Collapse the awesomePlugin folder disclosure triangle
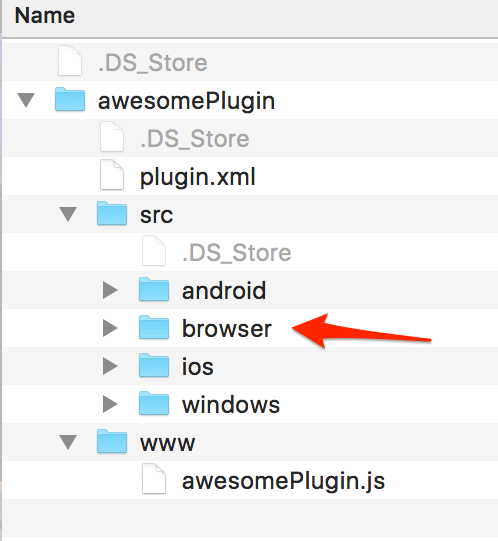 point(26,100)
